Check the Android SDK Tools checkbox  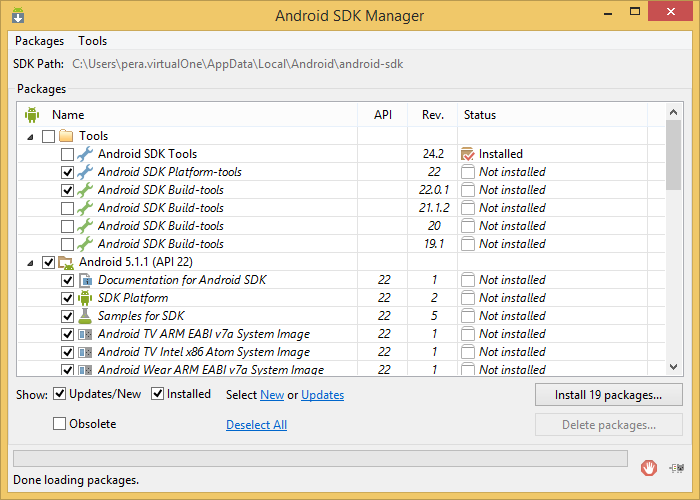(67, 154)
